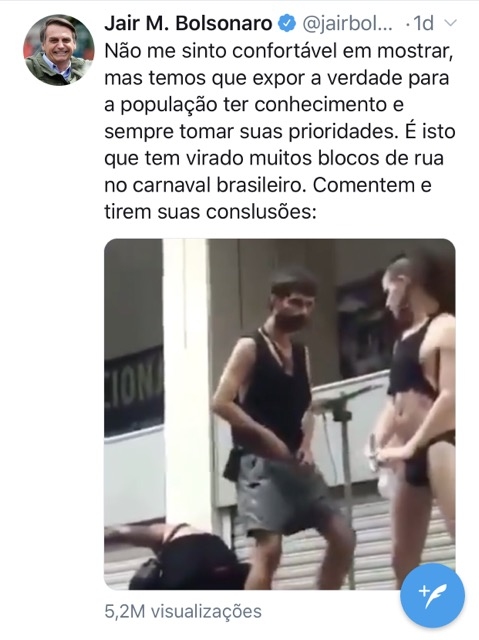The height and width of the screenshot is (640, 479).
Task: Click the word 'visualizações' under the video
Action: pos(206,611)
